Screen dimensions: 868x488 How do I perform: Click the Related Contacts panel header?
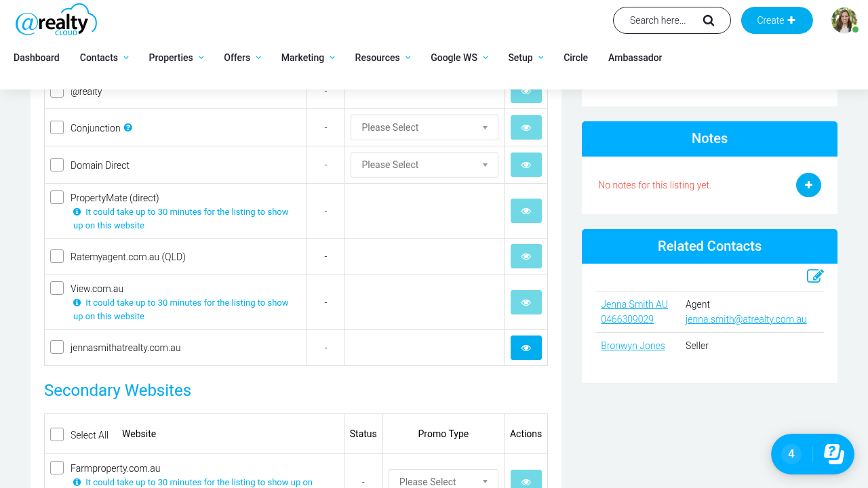coord(709,246)
